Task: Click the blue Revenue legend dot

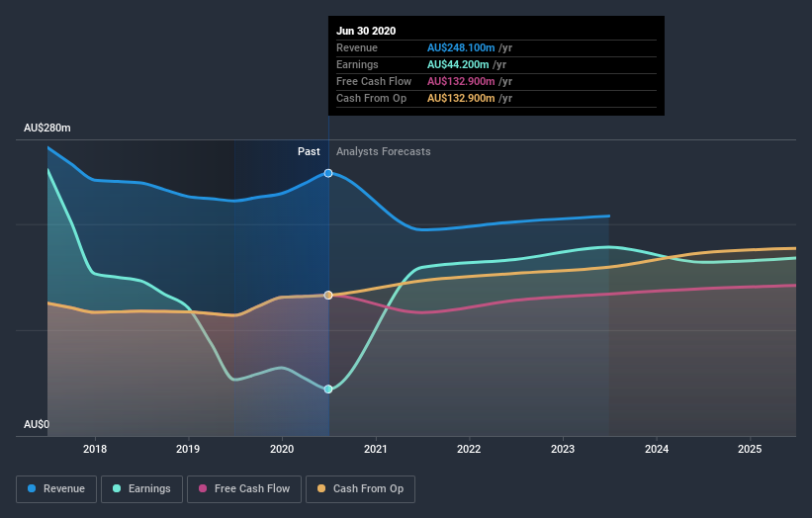Action: pos(32,488)
